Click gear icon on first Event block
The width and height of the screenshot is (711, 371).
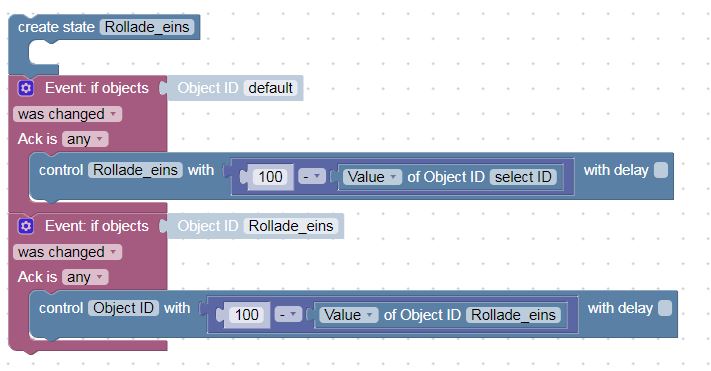point(26,88)
